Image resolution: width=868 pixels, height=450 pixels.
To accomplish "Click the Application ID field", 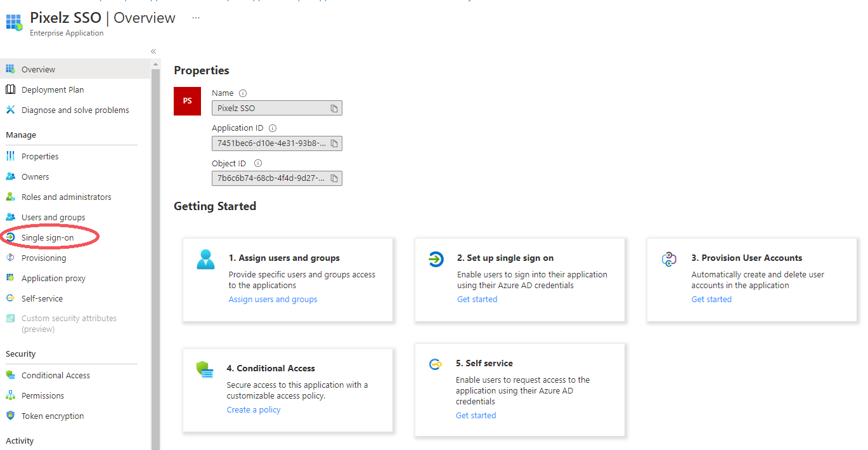I will (277, 143).
